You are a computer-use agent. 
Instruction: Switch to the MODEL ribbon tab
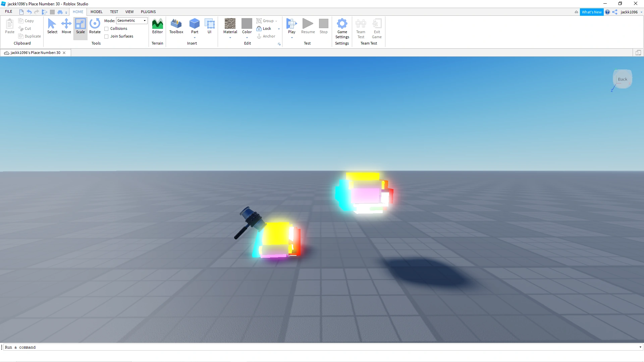click(x=96, y=12)
